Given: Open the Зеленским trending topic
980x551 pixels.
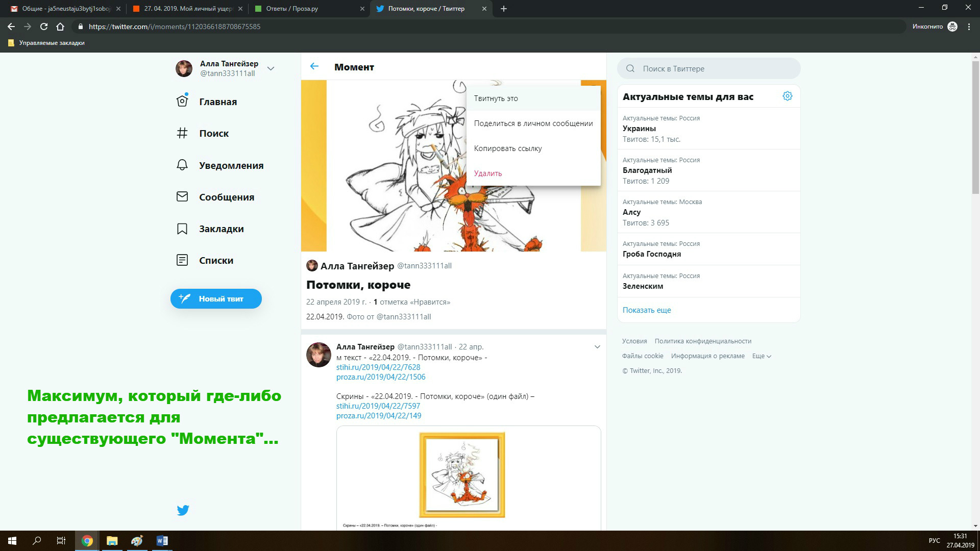Looking at the screenshot, I should pyautogui.click(x=708, y=281).
